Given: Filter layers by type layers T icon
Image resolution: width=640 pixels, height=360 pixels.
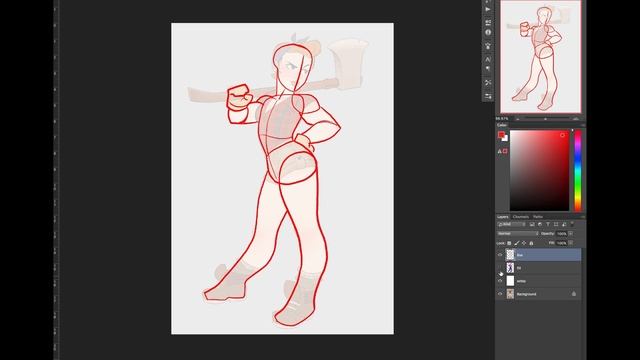Looking at the screenshot, I should click(548, 224).
